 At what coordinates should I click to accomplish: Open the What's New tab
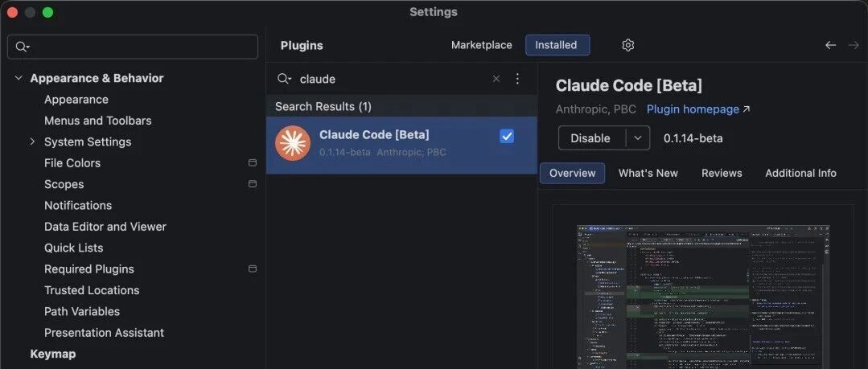(x=648, y=173)
